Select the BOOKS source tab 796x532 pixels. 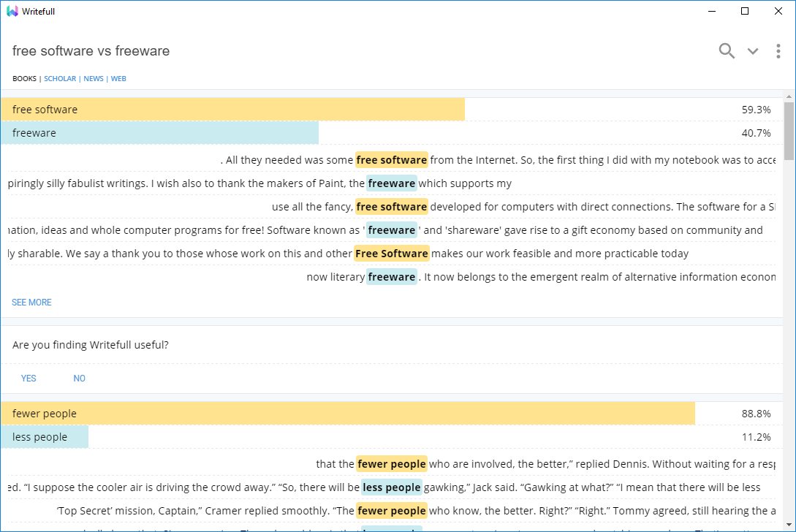[24, 79]
